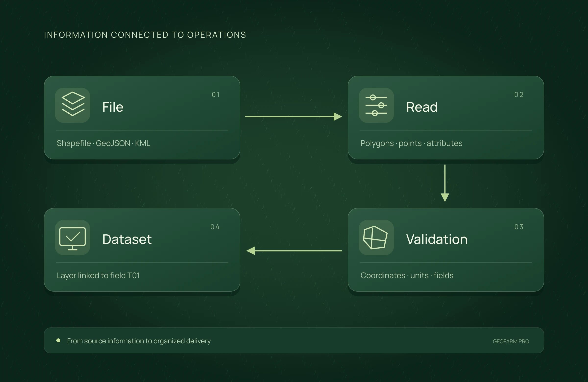The image size is (588, 382).
Task: Click the GEOFARM PRO label
Action: [x=511, y=341]
